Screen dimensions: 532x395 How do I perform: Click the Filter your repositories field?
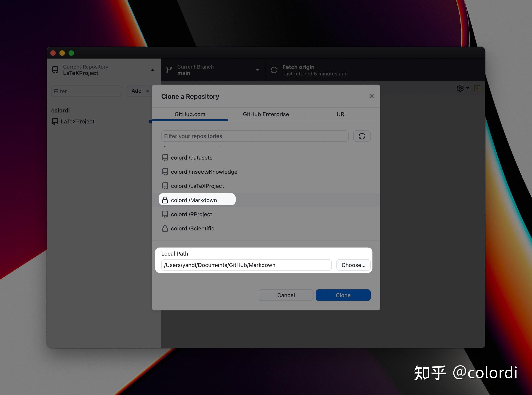255,136
